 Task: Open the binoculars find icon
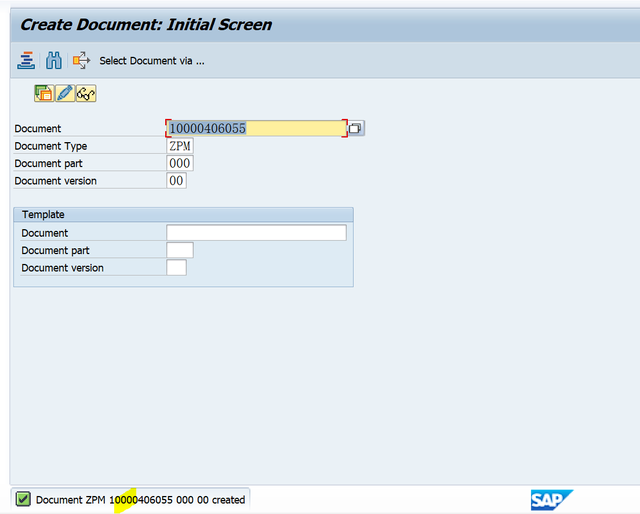(54, 60)
